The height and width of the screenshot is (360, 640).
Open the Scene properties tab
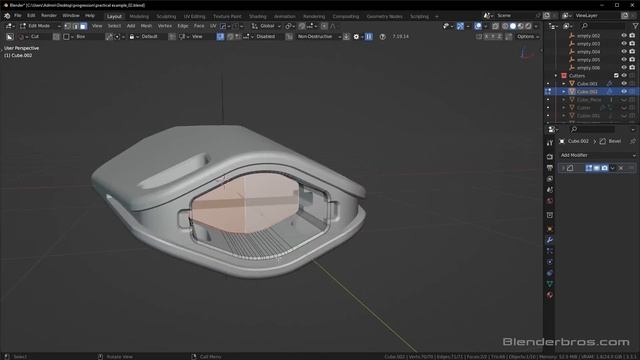pyautogui.click(x=550, y=190)
